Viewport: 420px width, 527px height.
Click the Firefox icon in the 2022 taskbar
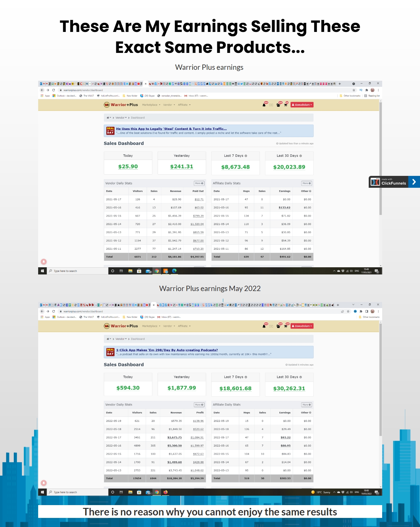(x=165, y=492)
